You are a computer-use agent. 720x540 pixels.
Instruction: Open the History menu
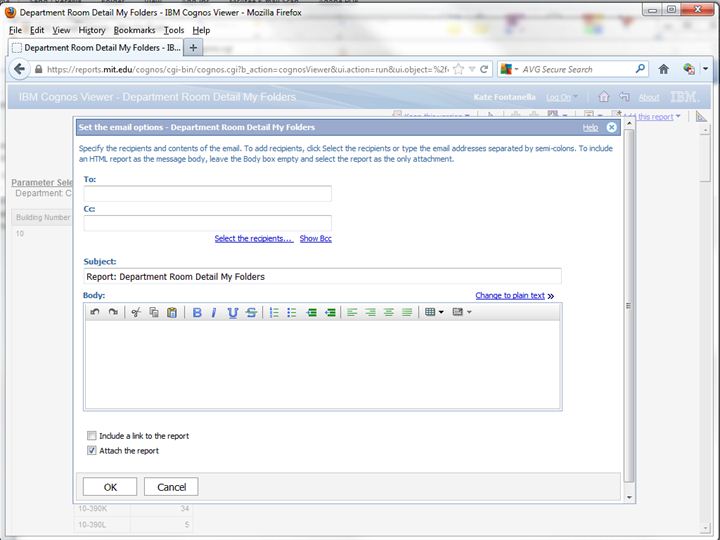pyautogui.click(x=91, y=30)
